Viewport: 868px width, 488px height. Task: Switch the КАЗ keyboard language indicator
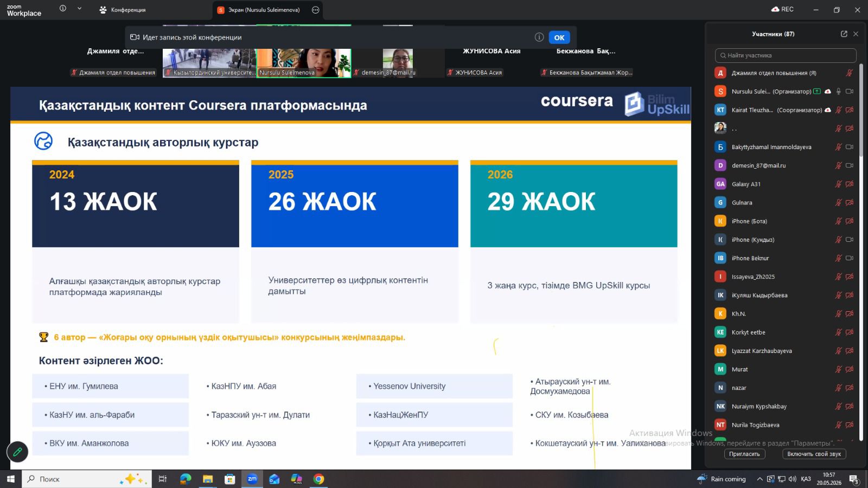pos(806,479)
